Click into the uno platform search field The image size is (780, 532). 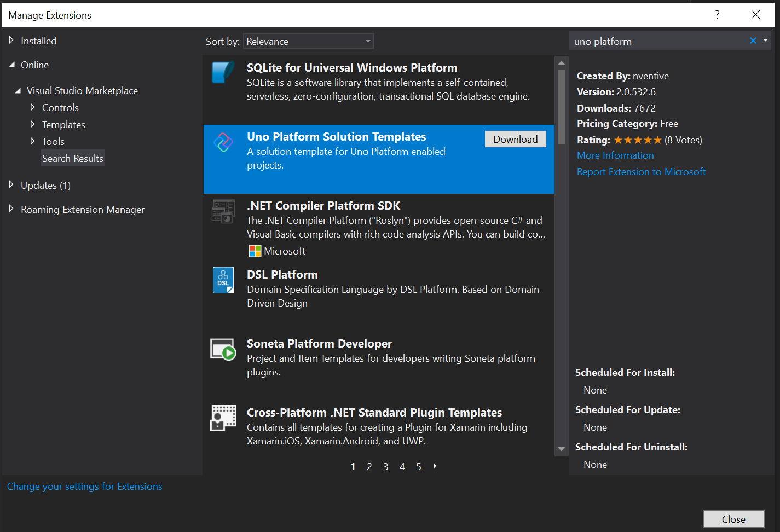[660, 41]
